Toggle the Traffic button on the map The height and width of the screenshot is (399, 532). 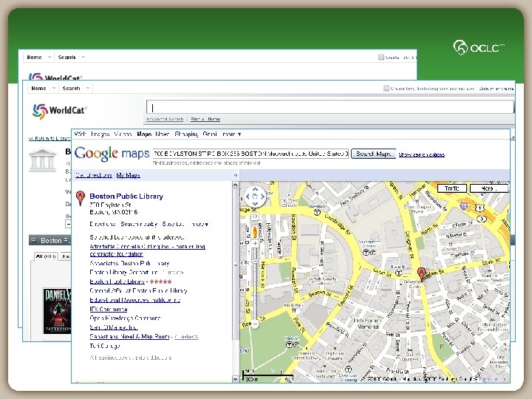click(451, 188)
